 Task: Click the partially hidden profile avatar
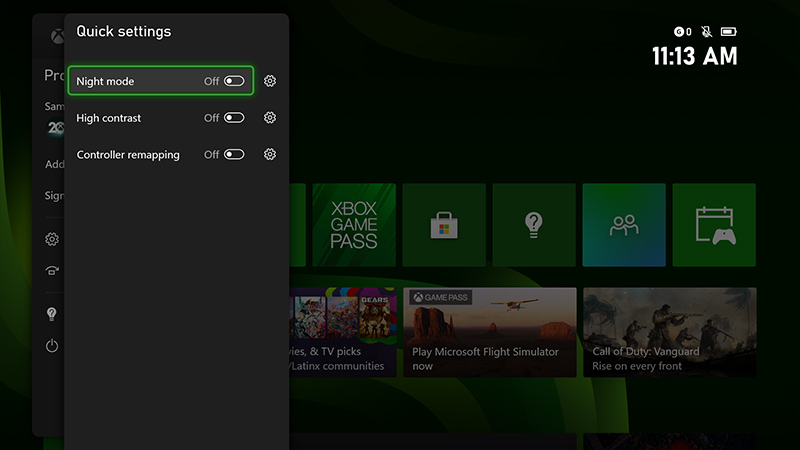point(55,128)
